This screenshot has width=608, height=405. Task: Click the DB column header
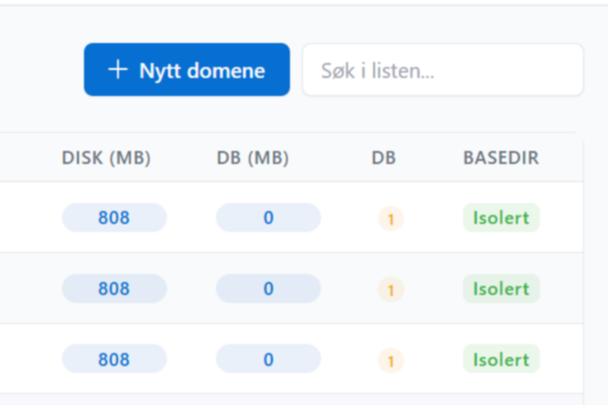tap(383, 159)
